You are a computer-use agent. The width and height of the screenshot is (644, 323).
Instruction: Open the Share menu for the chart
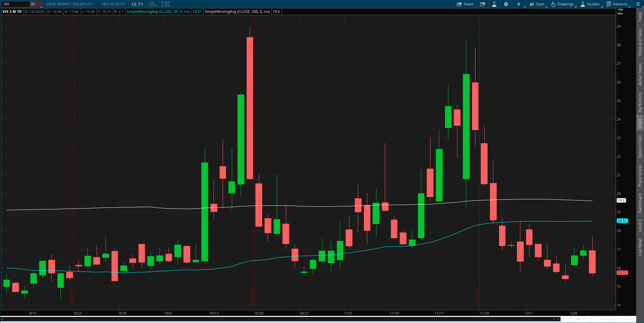(465, 4)
